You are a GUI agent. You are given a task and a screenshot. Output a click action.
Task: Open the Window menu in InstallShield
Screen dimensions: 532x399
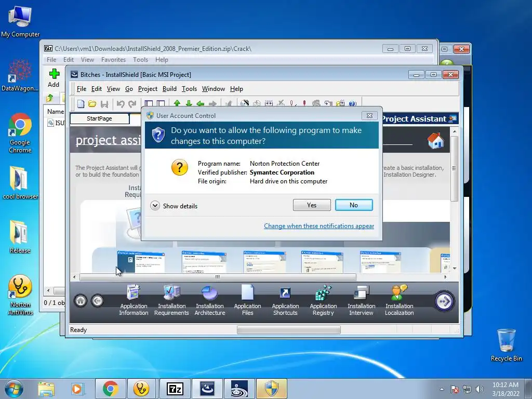coord(214,89)
